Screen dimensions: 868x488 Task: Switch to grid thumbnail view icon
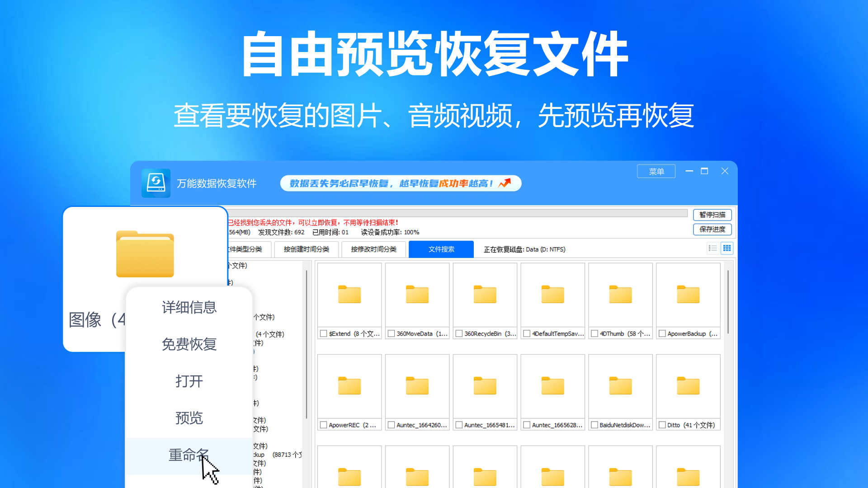(x=727, y=248)
